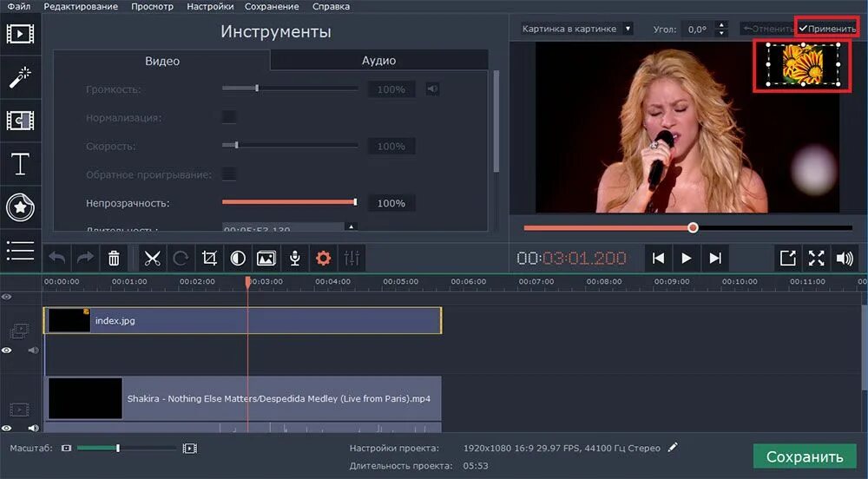Rotate the selected clip

(x=181, y=259)
